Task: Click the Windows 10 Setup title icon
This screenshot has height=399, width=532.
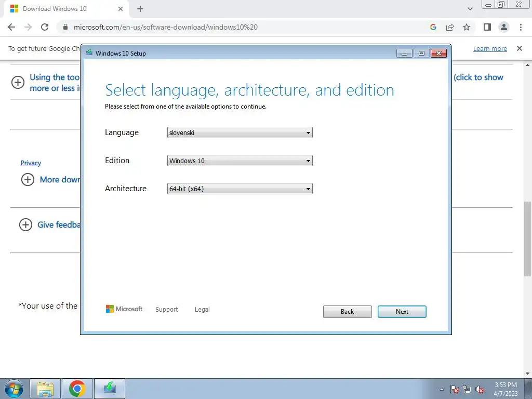Action: point(89,52)
